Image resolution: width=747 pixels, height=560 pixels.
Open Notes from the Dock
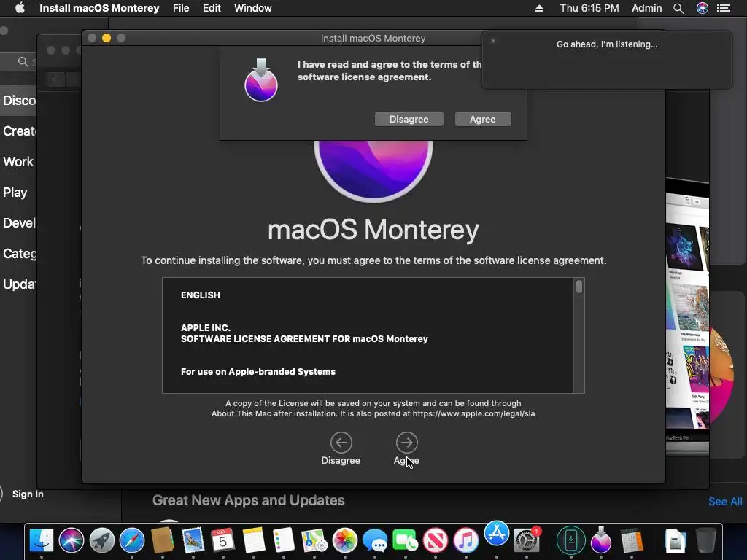click(x=253, y=542)
